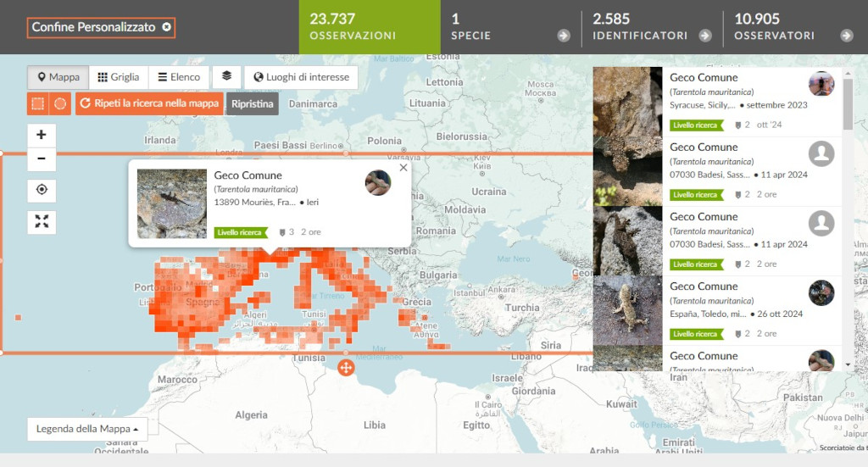Switch to Griglia view
The image size is (868, 467).
[x=118, y=77]
